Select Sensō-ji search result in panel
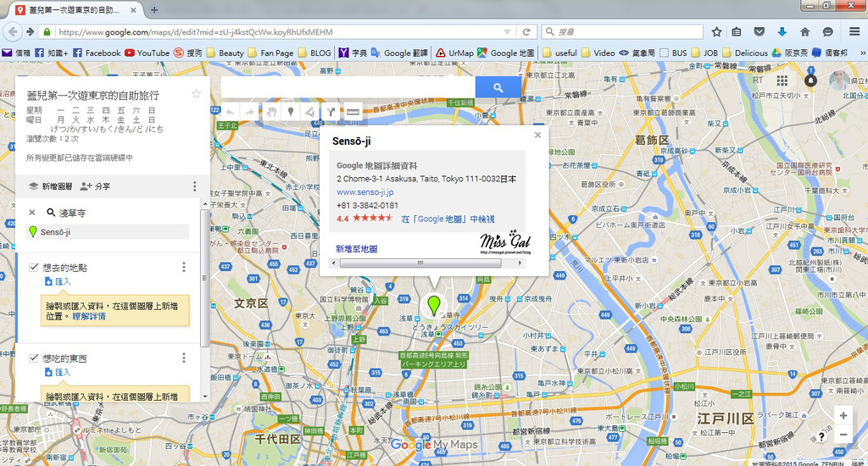Screen dimensions: 868x466 [108, 232]
